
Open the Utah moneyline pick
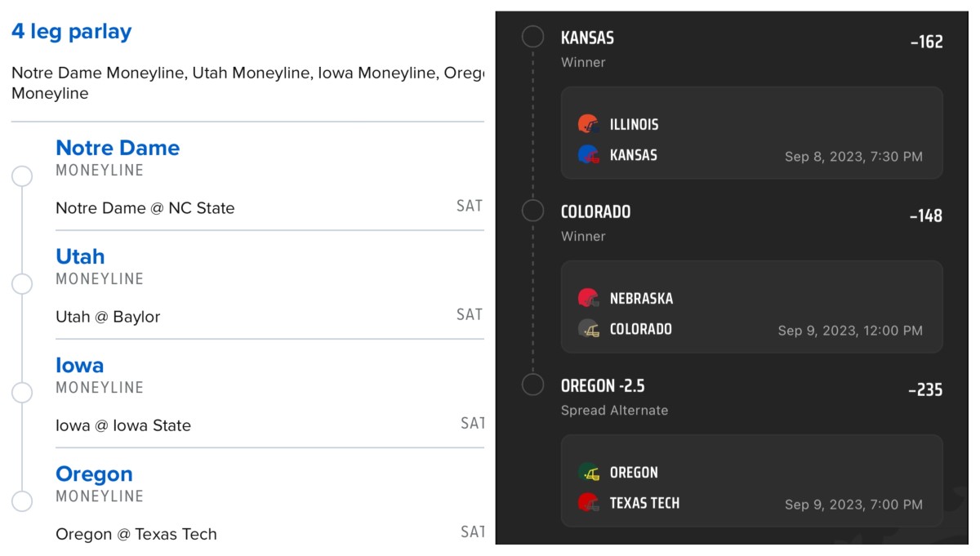pos(80,256)
